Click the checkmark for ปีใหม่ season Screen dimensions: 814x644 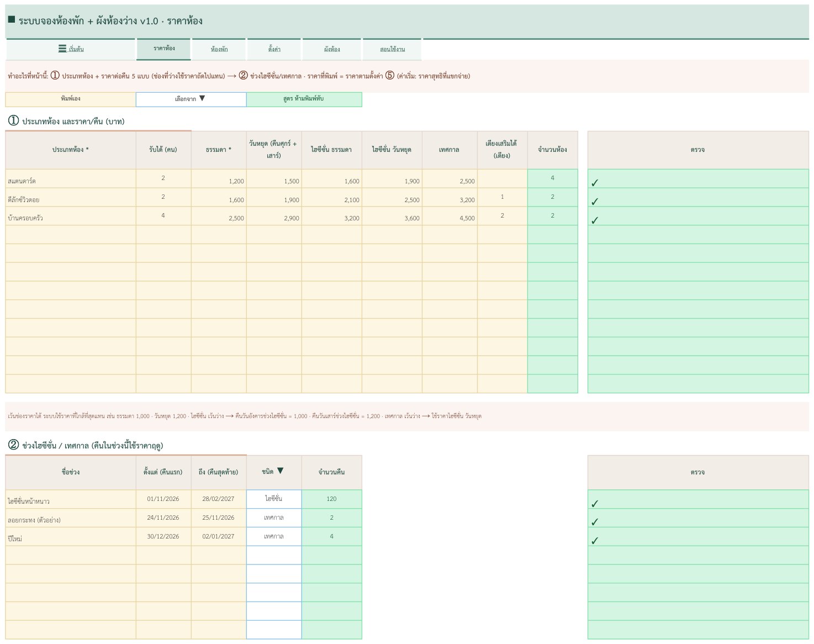tap(595, 541)
